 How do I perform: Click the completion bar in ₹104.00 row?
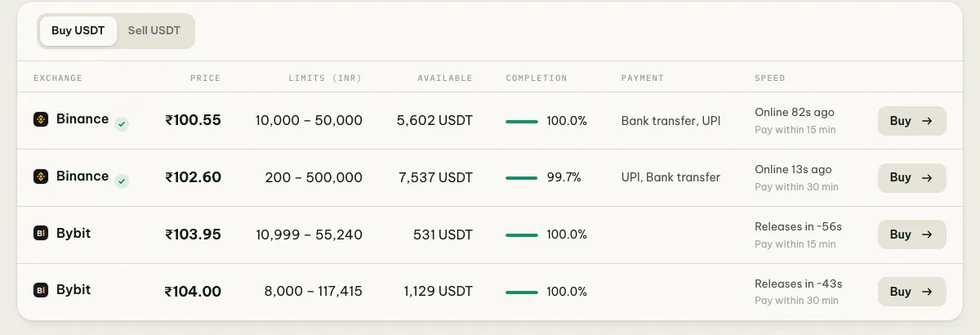(522, 292)
